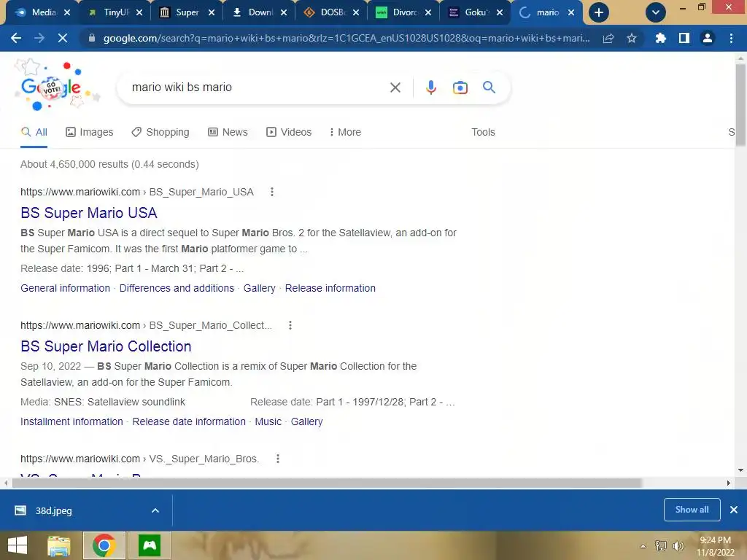Switch to Shopping results
Screen dimensions: 747x560
(x=160, y=132)
